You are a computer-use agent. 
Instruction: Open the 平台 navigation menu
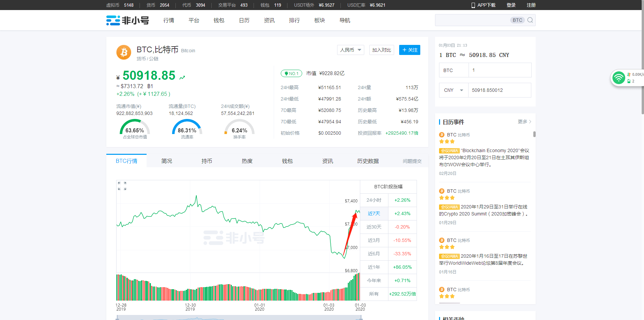click(x=194, y=20)
